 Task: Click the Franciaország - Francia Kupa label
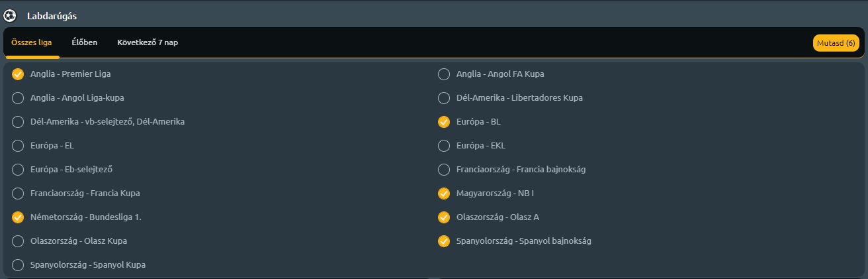(x=85, y=194)
